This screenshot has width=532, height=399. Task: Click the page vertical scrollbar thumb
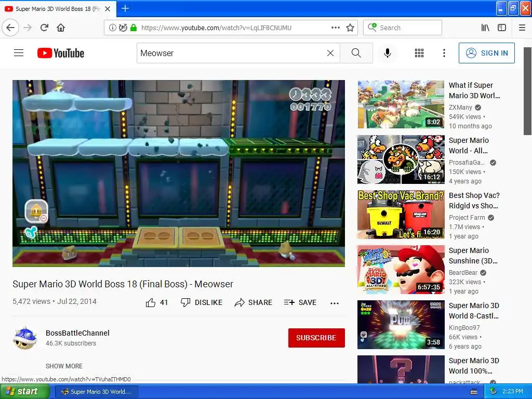pos(527,91)
